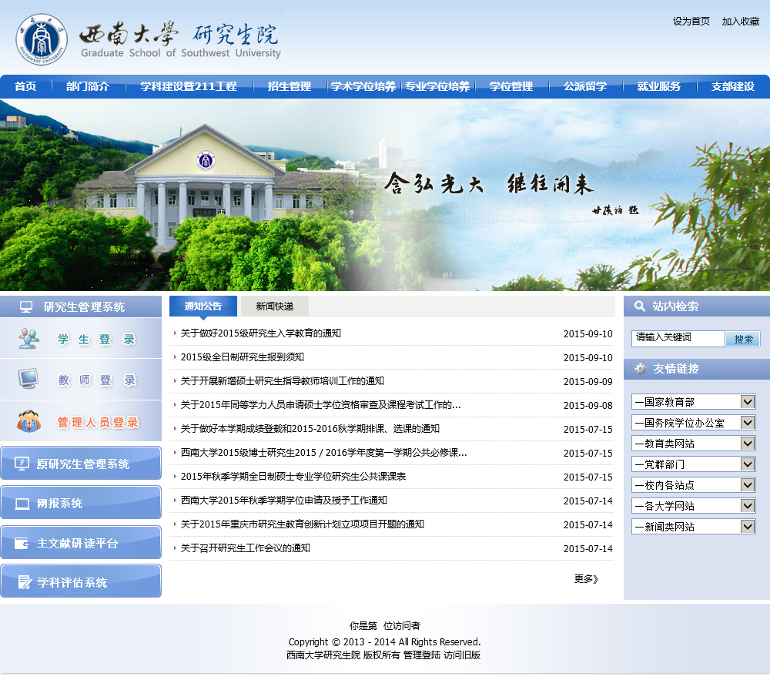Click the 学科评估系统 pencil-and-paper icon
The width and height of the screenshot is (770, 700).
(24, 582)
